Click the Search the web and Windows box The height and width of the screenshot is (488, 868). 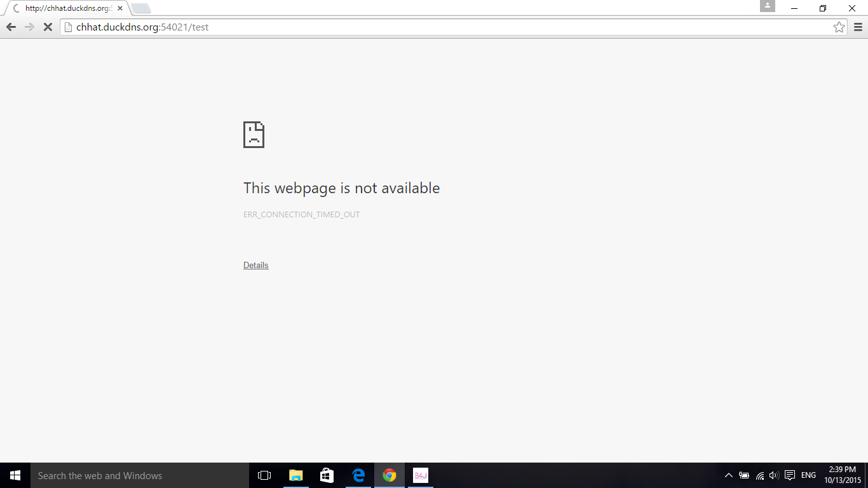click(140, 475)
